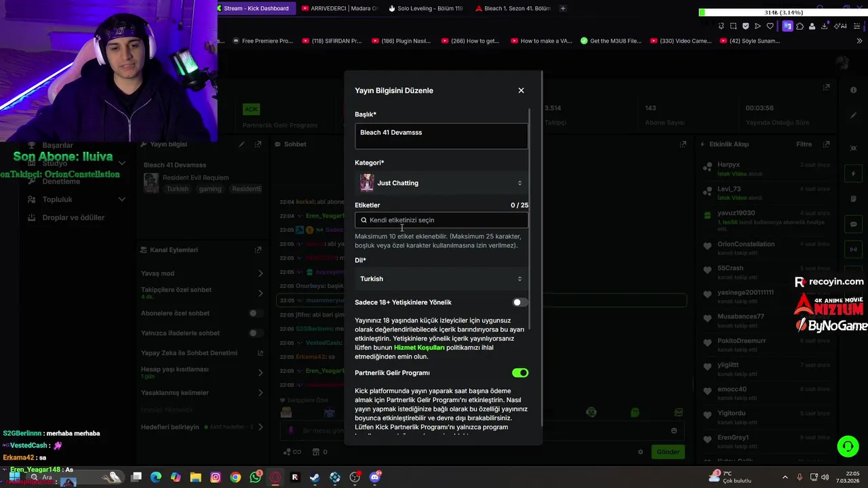
Task: Edit Yayın bilgisi with pencil icon
Action: pyautogui.click(x=241, y=144)
